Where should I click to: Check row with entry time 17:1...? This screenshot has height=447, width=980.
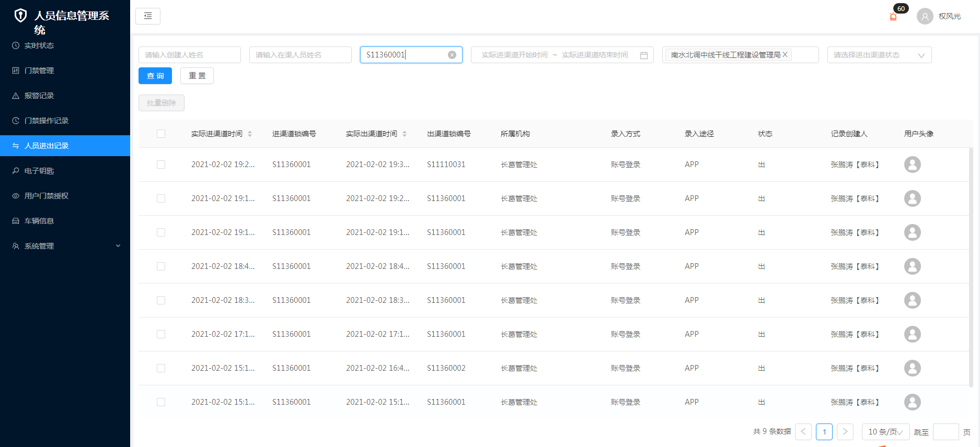161,334
